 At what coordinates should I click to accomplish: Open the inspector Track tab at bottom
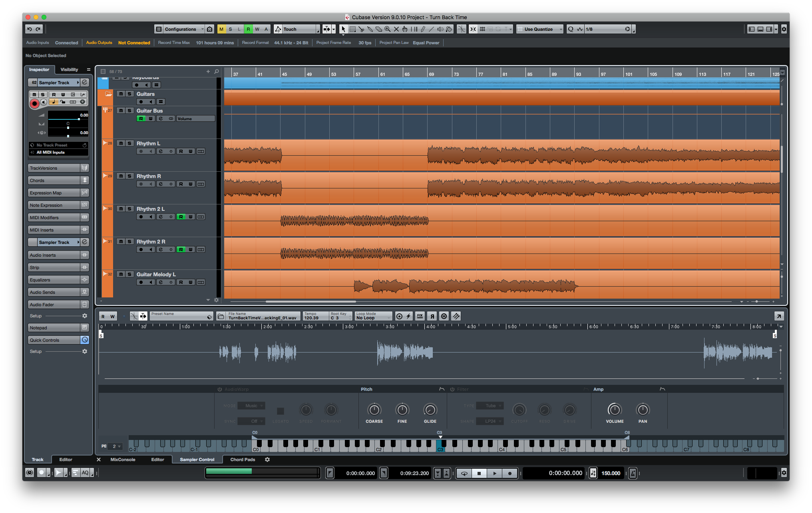[x=38, y=460]
